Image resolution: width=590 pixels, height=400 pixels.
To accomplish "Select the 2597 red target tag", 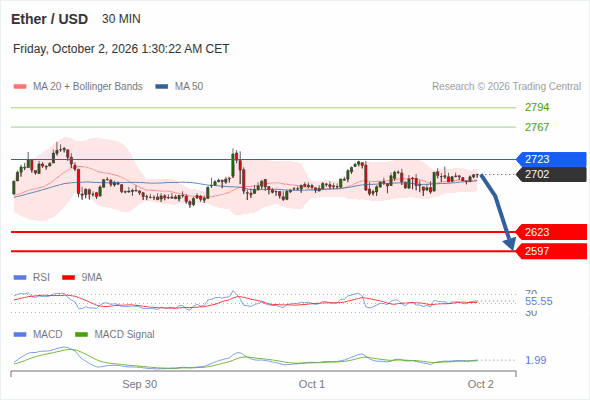I will pos(551,251).
